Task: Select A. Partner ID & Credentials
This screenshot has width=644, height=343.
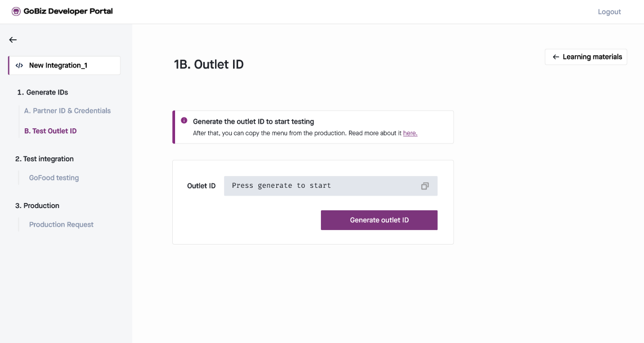Action: click(68, 111)
